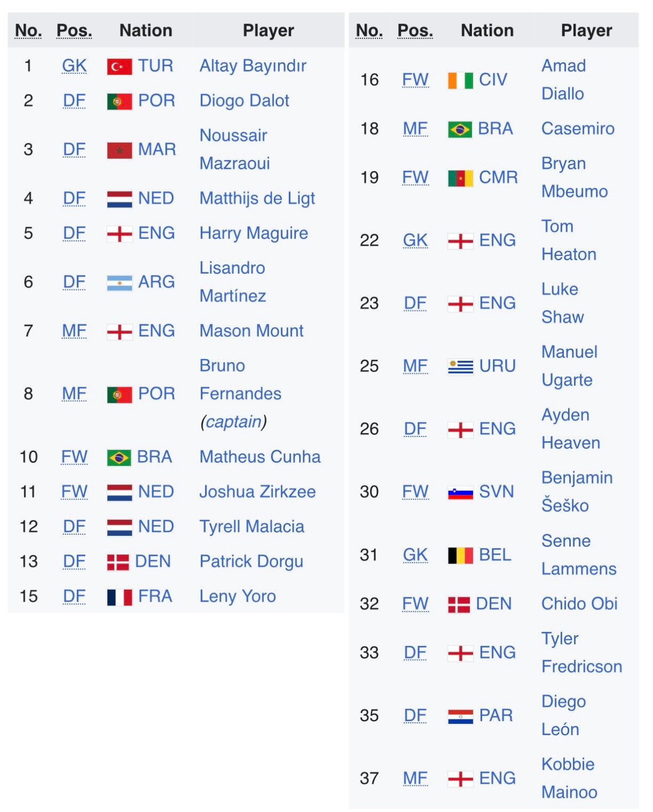
Task: Click the Uruguay flag icon
Action: tap(460, 366)
